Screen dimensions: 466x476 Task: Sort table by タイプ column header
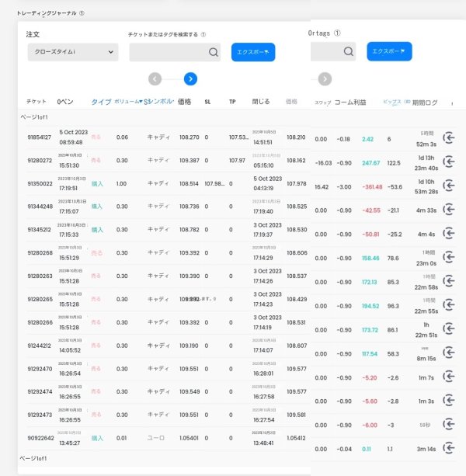[102, 102]
